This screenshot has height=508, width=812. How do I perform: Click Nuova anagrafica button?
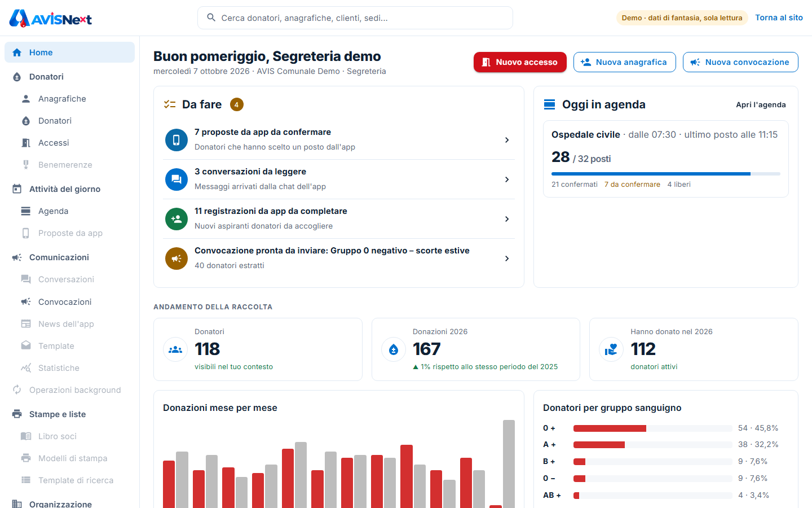point(624,62)
